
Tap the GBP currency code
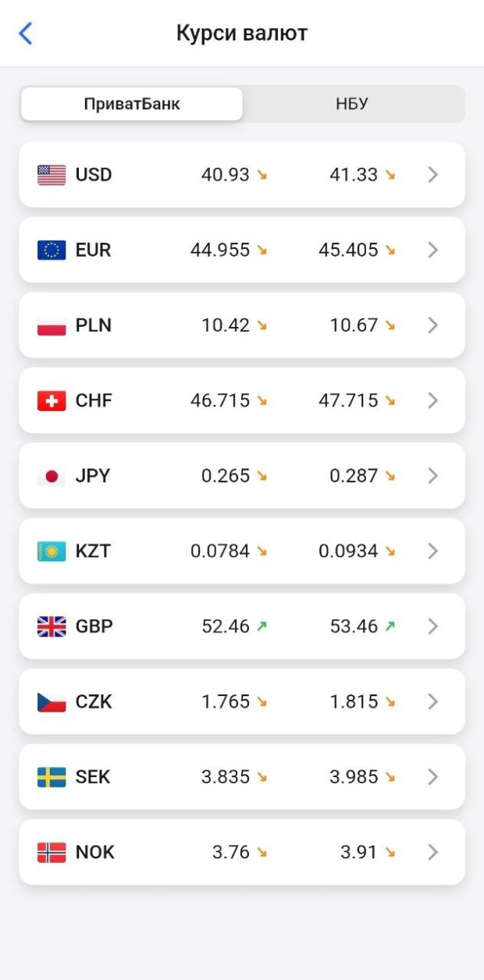pyautogui.click(x=94, y=627)
